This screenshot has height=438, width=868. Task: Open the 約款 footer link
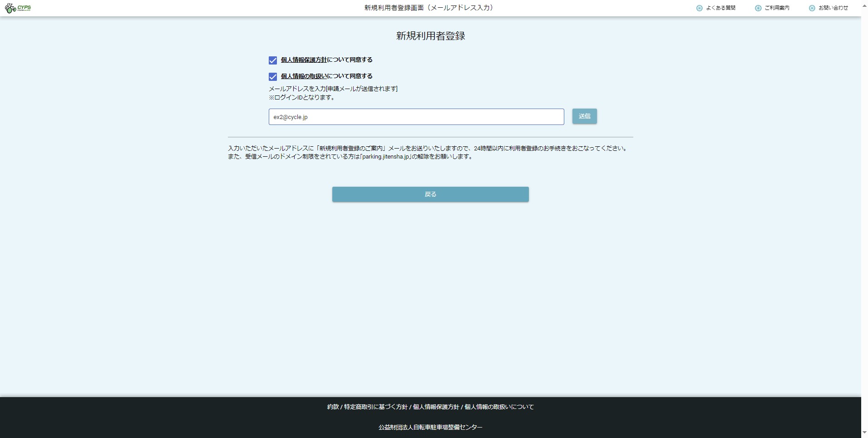[x=333, y=407]
